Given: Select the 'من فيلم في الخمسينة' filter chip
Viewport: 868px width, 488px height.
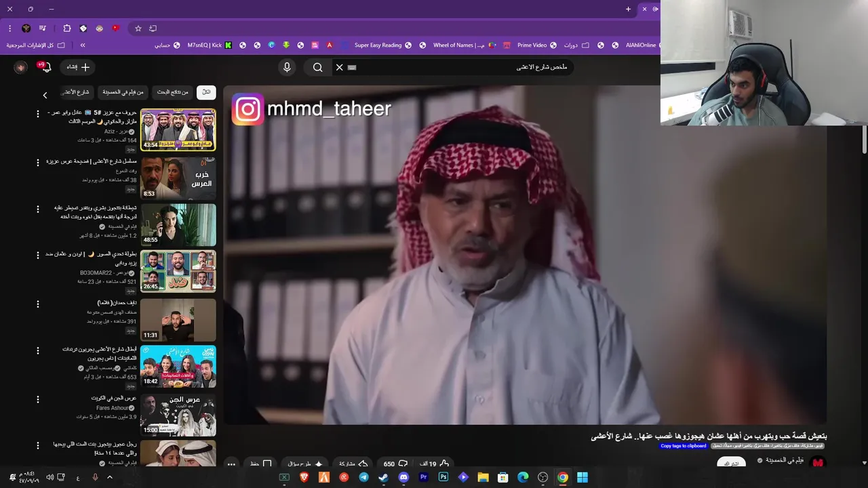Looking at the screenshot, I should click(x=123, y=92).
